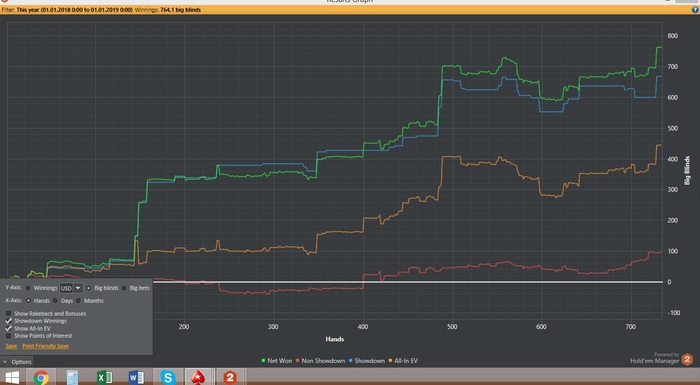Open the Excel taskbar icon
Image resolution: width=700 pixels, height=385 pixels.
point(104,378)
